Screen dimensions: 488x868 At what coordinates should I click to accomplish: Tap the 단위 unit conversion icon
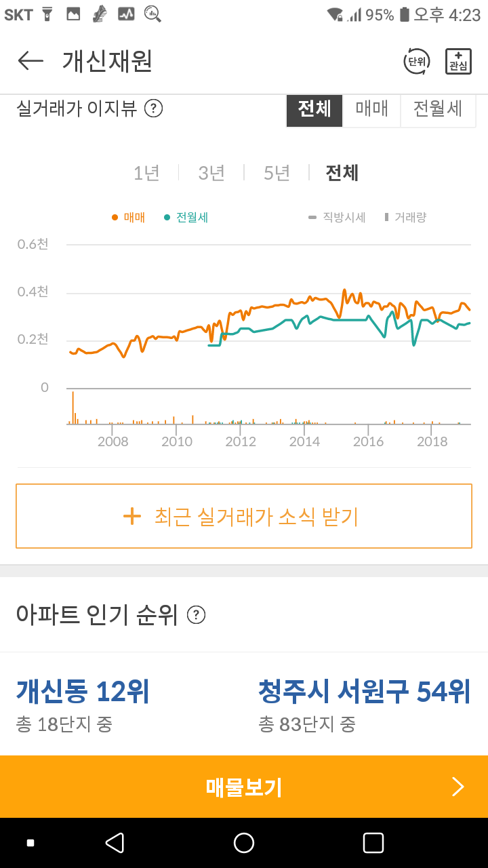(416, 61)
